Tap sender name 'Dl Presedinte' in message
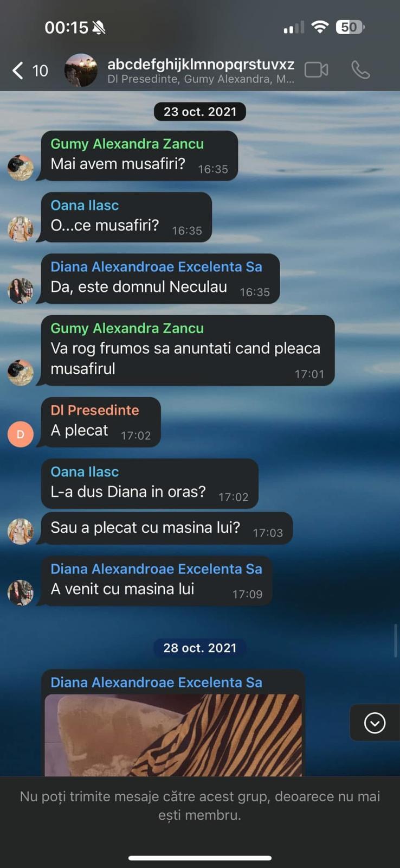 [x=95, y=410]
